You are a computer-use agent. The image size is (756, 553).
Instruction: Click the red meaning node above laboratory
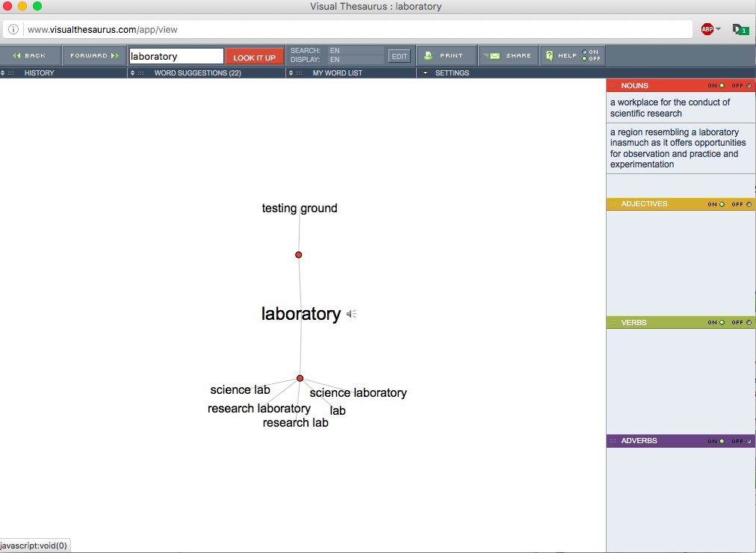point(299,255)
